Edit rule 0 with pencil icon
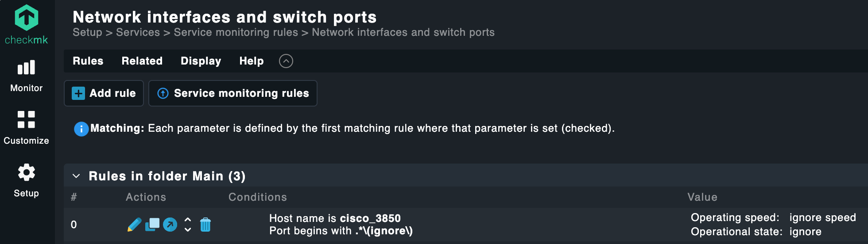The image size is (868, 244). 134,225
